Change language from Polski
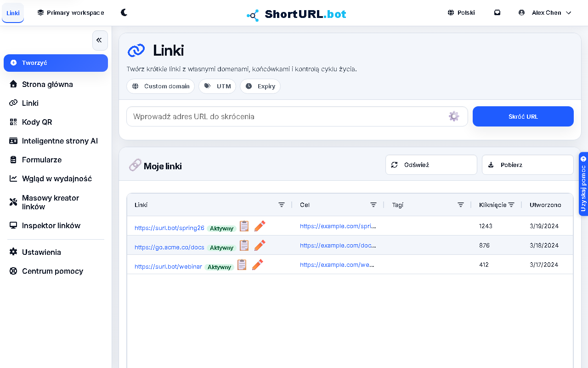The height and width of the screenshot is (368, 588). (461, 12)
